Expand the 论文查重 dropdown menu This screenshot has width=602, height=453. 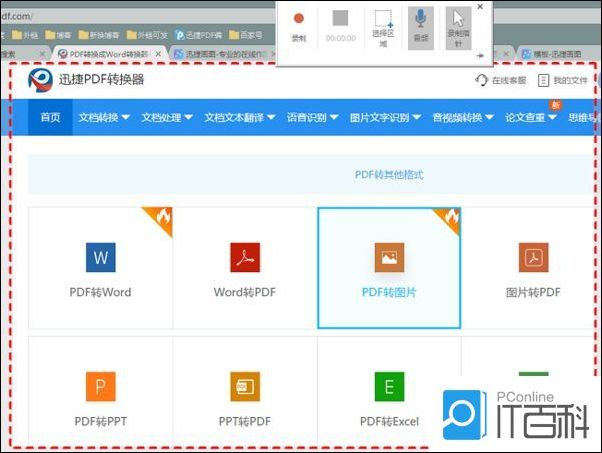coord(531,117)
